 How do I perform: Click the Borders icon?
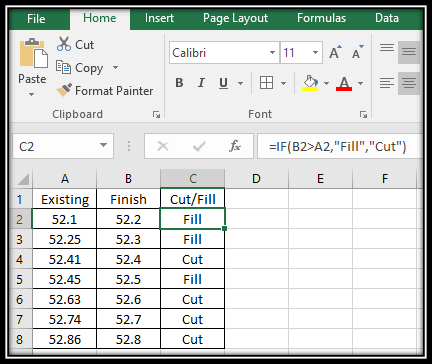[266, 83]
